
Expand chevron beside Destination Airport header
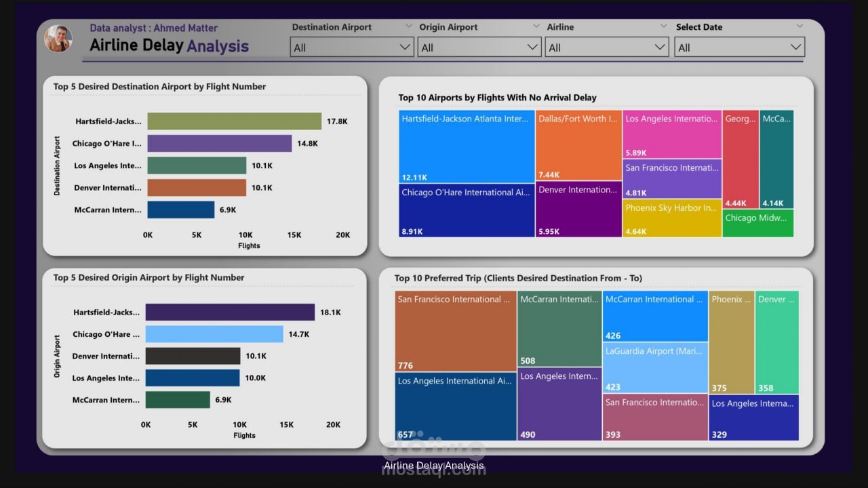[x=408, y=26]
